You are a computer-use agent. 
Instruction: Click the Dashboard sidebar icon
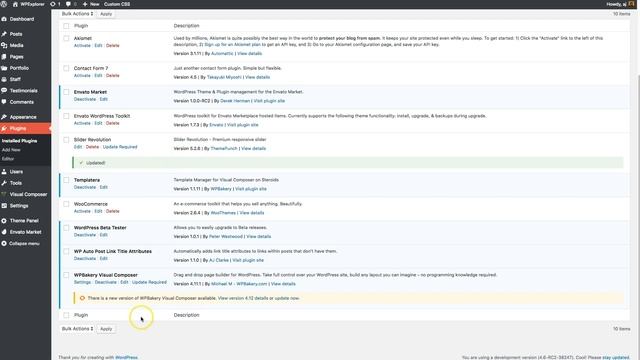4,19
